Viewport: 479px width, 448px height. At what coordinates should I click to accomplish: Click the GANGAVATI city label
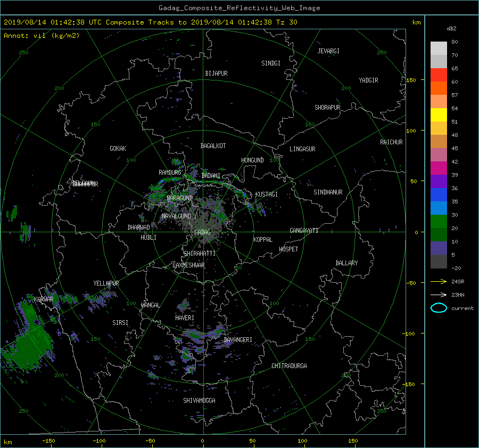tap(304, 231)
